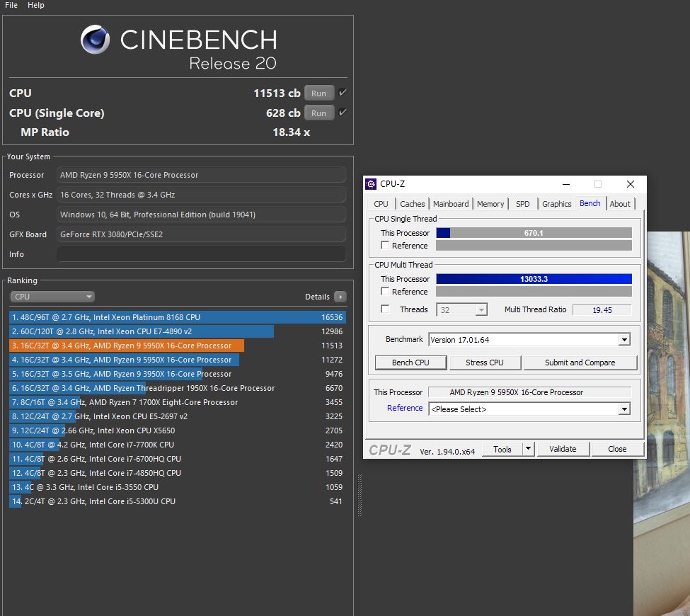Click the CPU-Z title bar app icon
This screenshot has height=616, width=690.
[371, 184]
